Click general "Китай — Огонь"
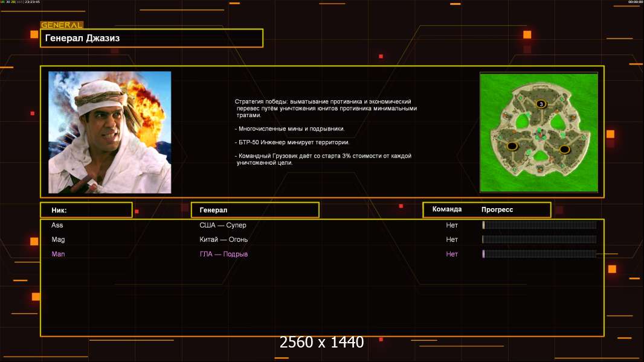 click(224, 240)
